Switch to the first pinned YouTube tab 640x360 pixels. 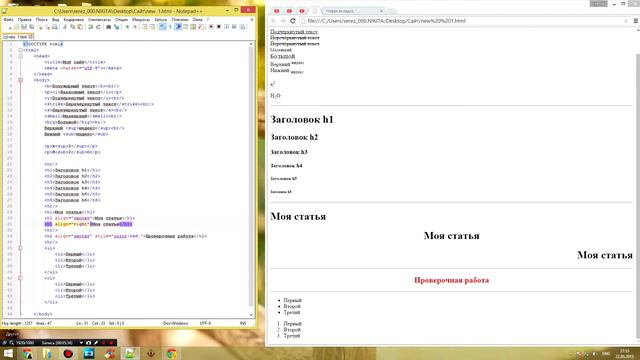coord(277,11)
